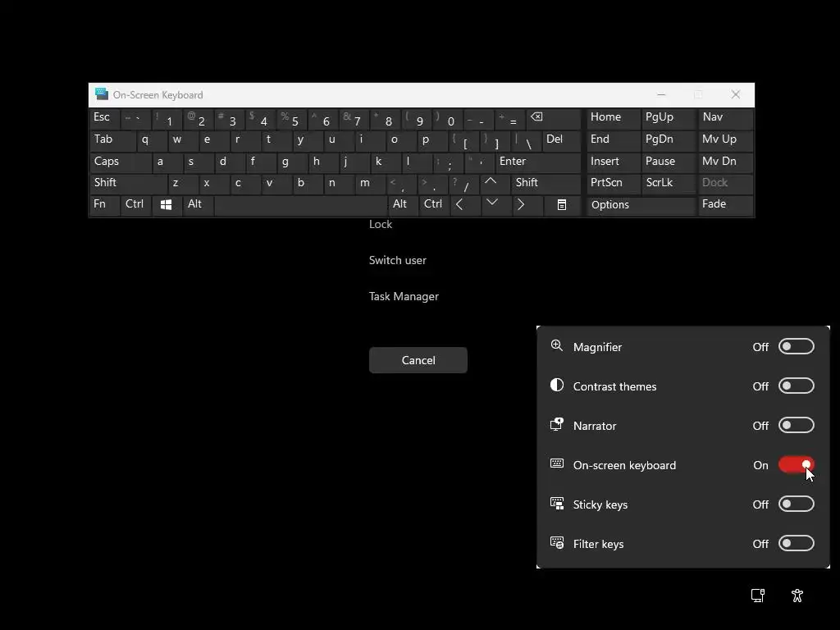Toggle Contrast themes switch

click(796, 386)
